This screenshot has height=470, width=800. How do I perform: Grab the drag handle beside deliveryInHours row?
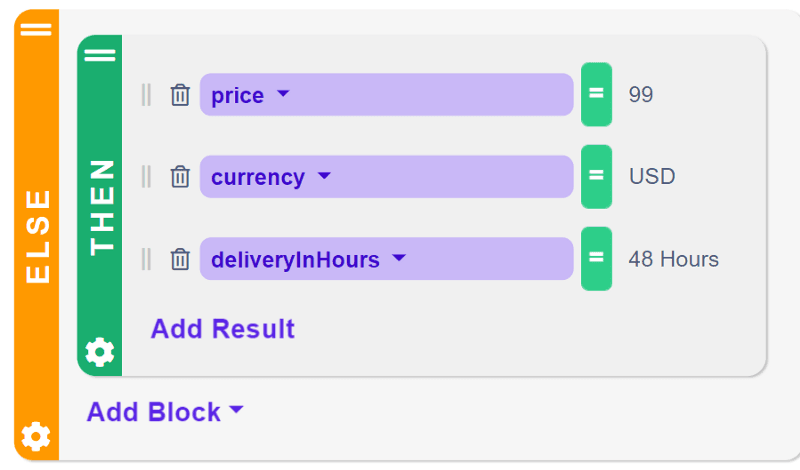[x=146, y=259]
